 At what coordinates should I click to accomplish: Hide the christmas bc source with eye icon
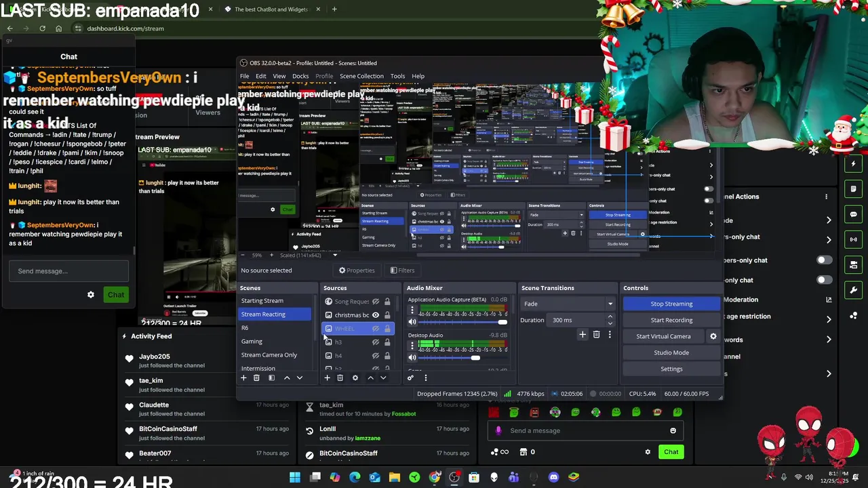click(375, 315)
